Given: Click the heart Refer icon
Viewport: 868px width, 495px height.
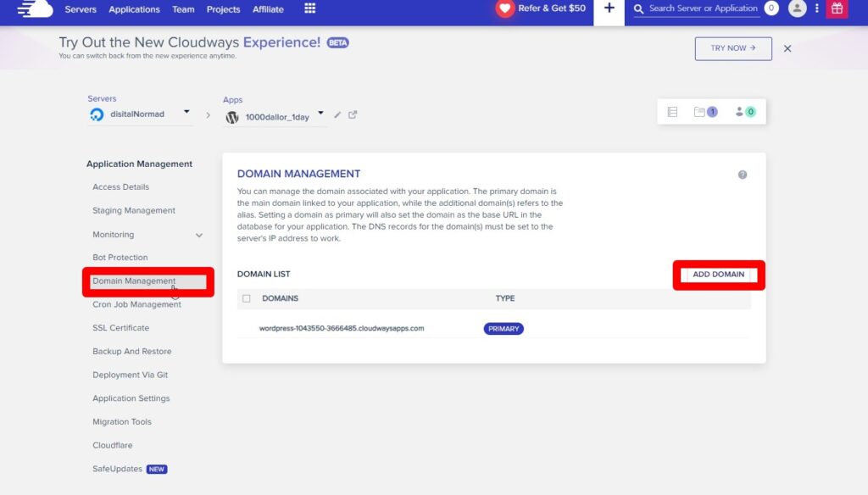Looking at the screenshot, I should (x=505, y=8).
